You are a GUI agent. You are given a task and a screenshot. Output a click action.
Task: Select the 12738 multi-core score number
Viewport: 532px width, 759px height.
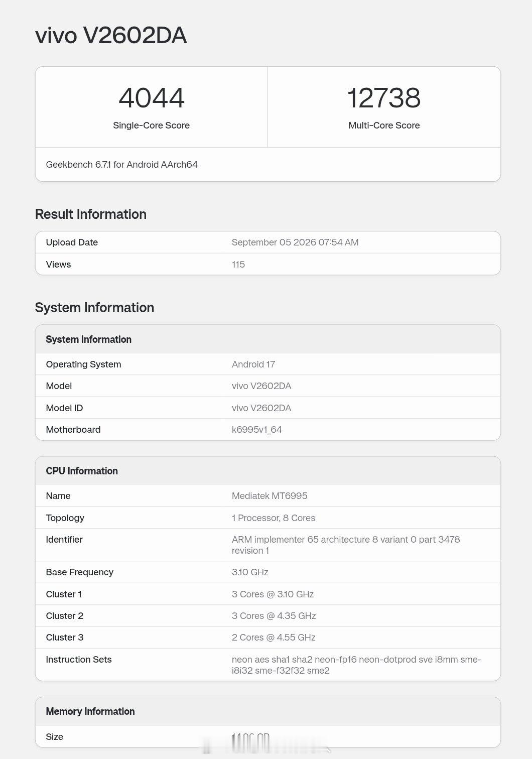(384, 98)
